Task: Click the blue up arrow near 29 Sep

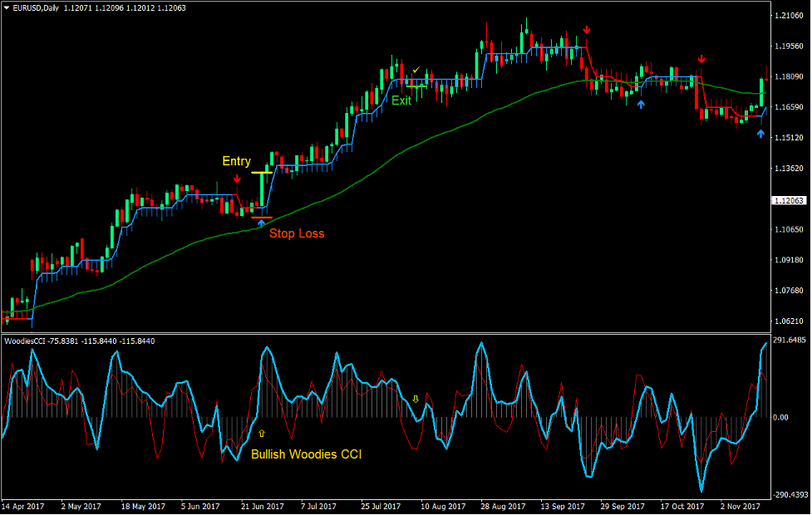Action: [x=641, y=105]
